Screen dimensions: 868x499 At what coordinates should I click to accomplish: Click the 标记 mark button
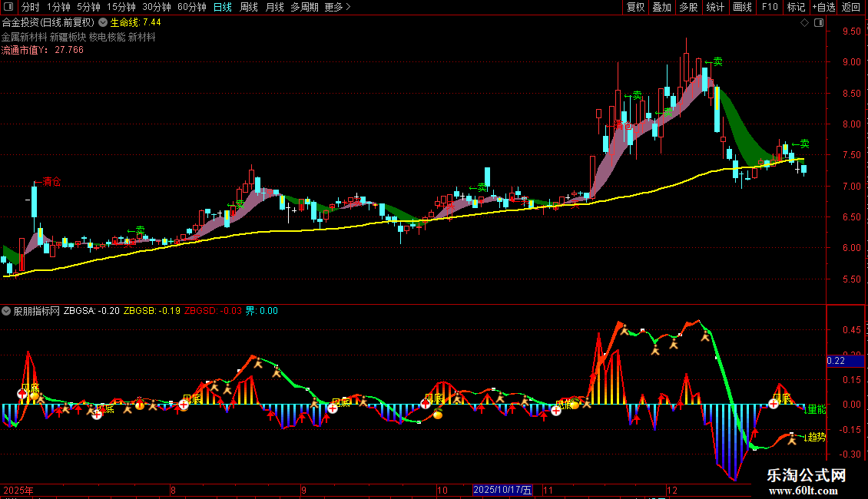(x=796, y=7)
